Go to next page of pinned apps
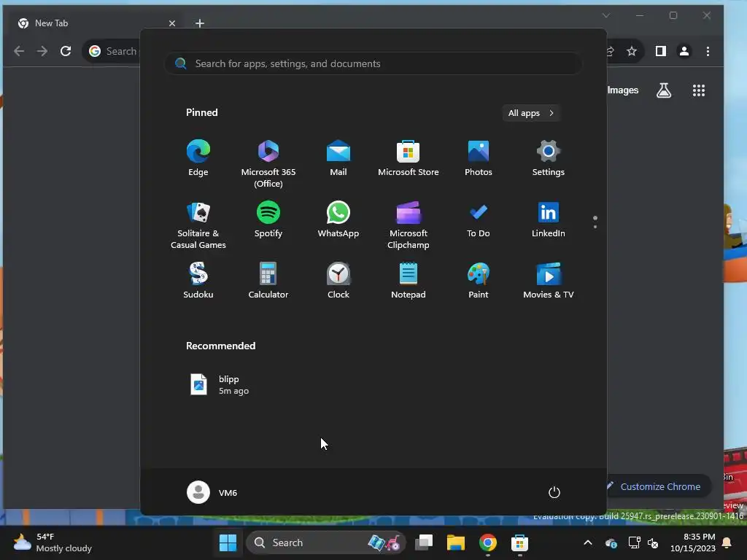The width and height of the screenshot is (747, 560). tap(595, 227)
